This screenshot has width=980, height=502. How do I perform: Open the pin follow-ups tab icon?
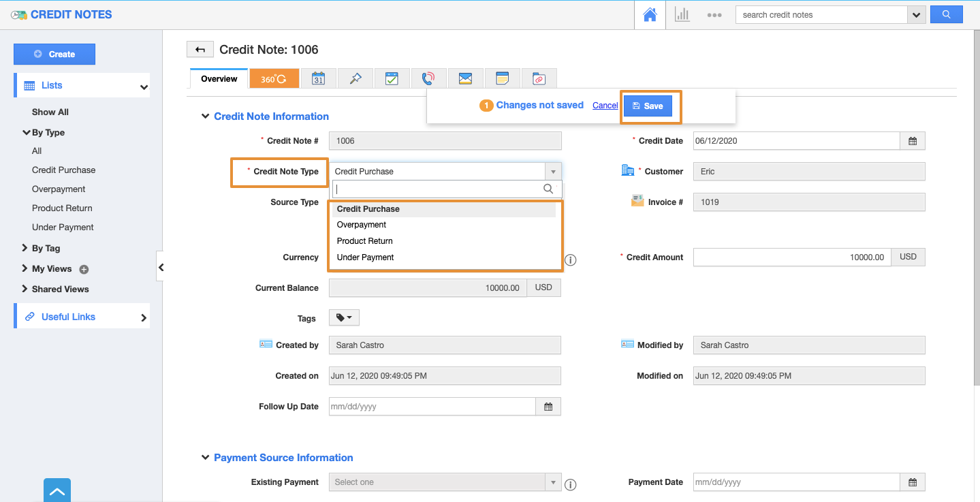[x=355, y=79]
